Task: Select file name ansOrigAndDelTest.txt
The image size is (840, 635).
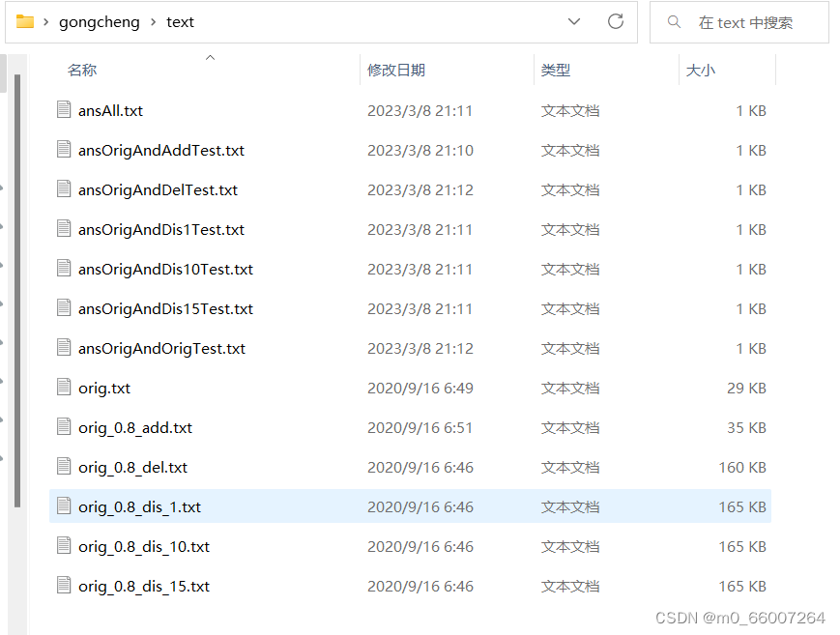Action: 158,190
